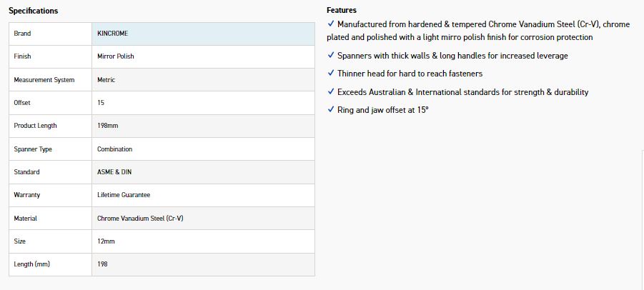Click the checkmark next to the Australian standards feature
Viewport: 644px width, 290px height.
point(330,92)
